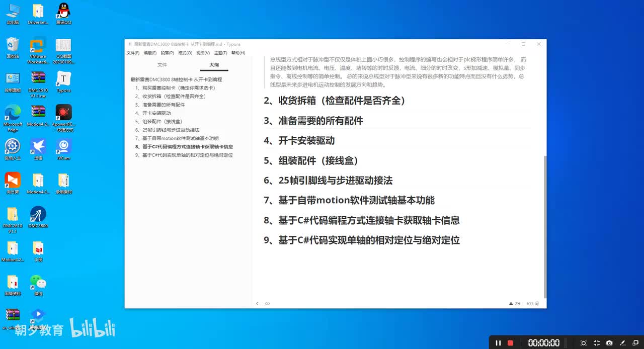Screen dimensions: 644x349
Task: Open the 主题(T) menu
Action: 221,53
